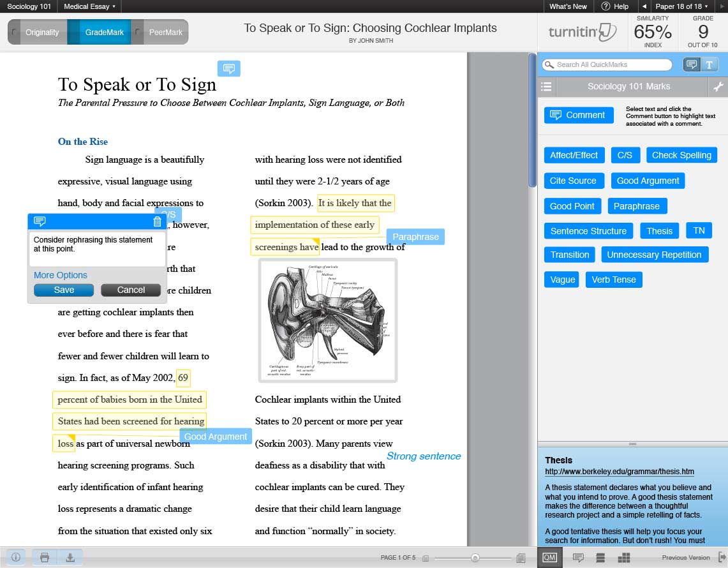Save the comment in the popup
This screenshot has width=728, height=568.
[x=64, y=290]
